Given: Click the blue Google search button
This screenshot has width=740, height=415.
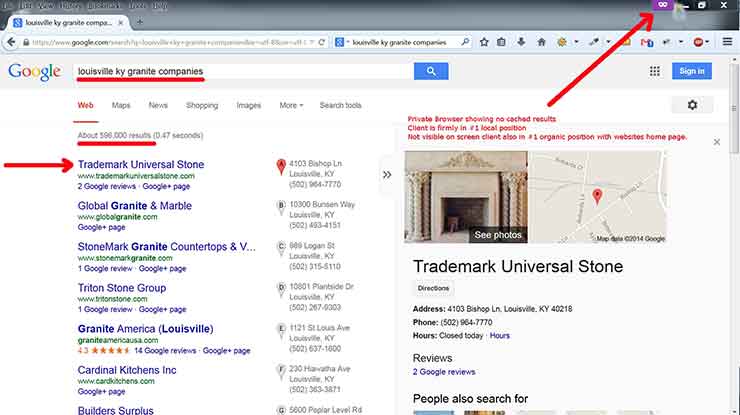Looking at the screenshot, I should pos(431,71).
